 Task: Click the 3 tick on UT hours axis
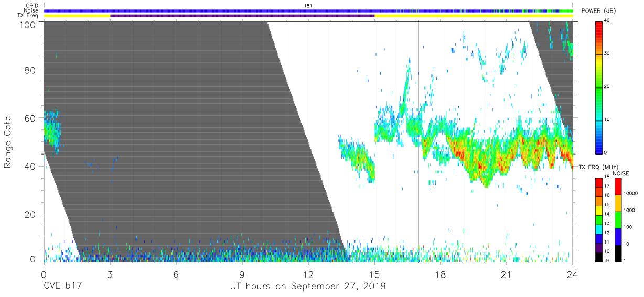pyautogui.click(x=110, y=274)
